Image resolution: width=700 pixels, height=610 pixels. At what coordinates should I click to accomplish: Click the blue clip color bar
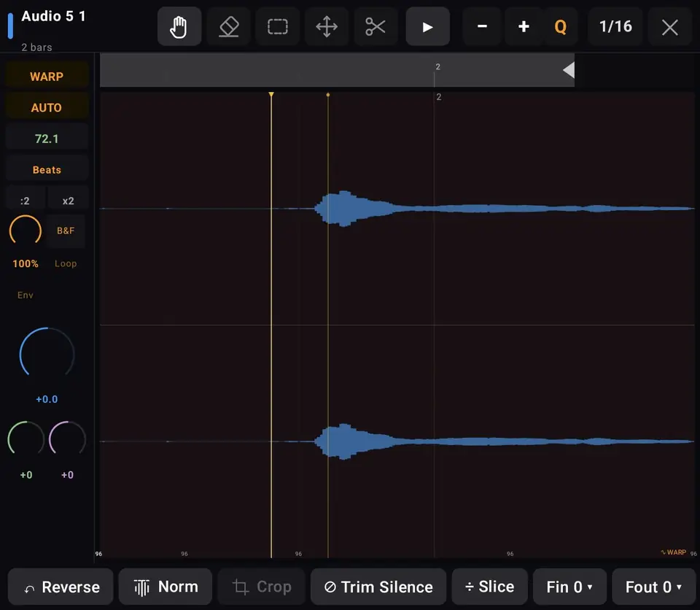tap(11, 26)
